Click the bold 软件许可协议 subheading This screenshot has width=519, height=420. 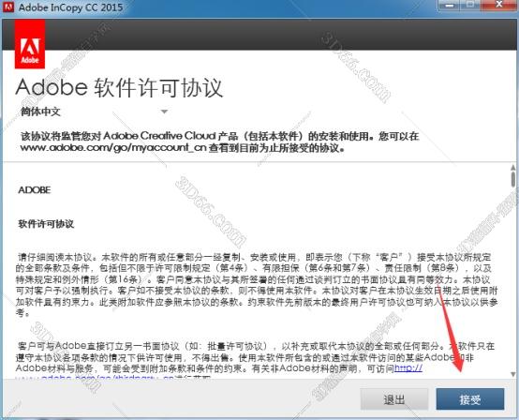pos(46,224)
